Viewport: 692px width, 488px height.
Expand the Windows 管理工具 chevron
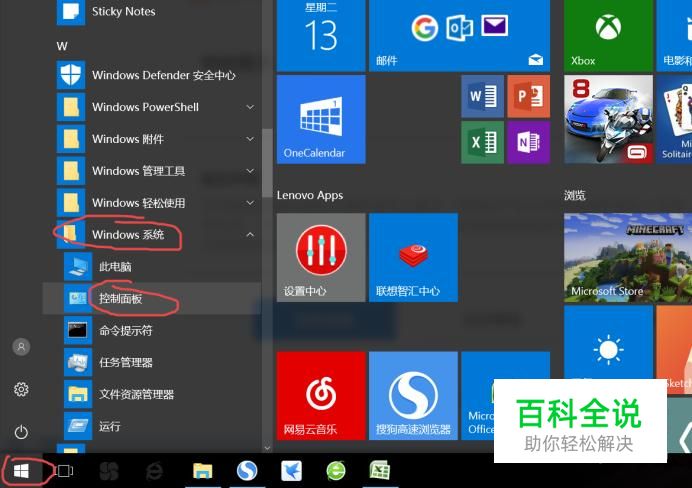click(250, 171)
